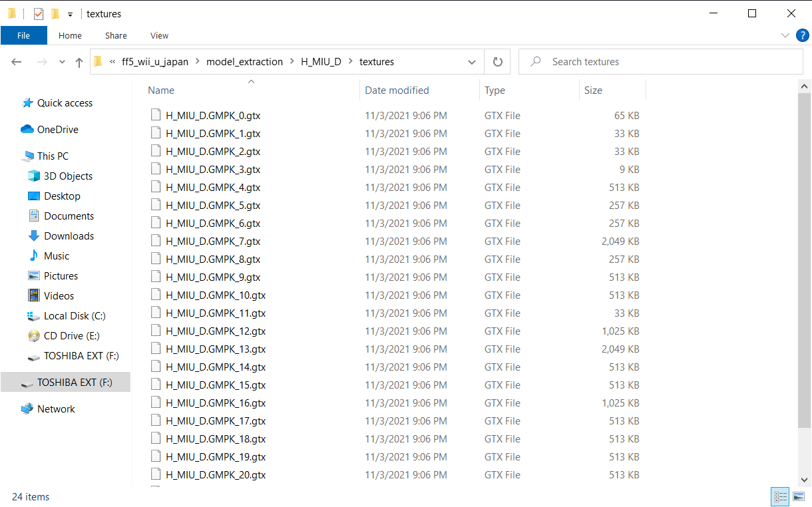Expand breadcrumb chevron after model_extraction
This screenshot has height=507, width=812.
coord(292,62)
